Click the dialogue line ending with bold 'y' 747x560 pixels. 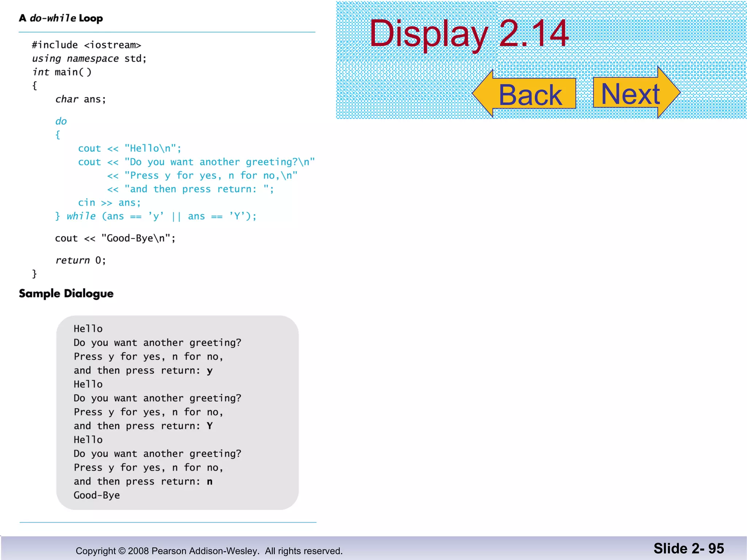click(143, 371)
